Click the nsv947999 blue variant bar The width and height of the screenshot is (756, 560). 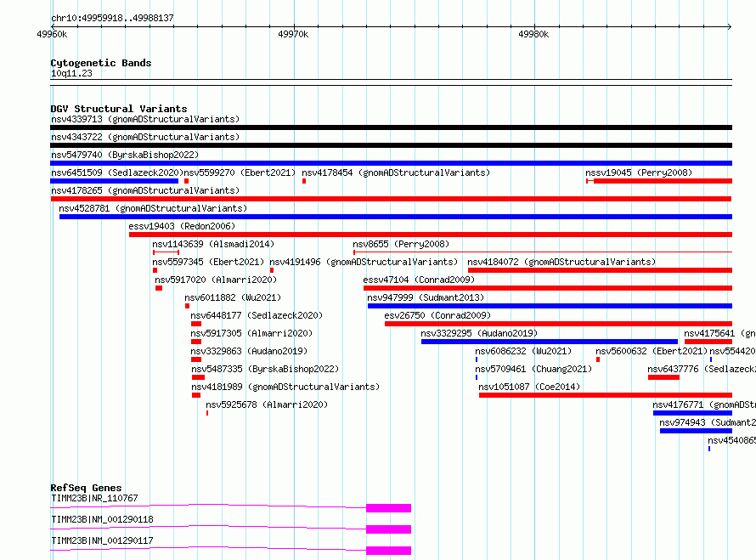tap(550, 306)
